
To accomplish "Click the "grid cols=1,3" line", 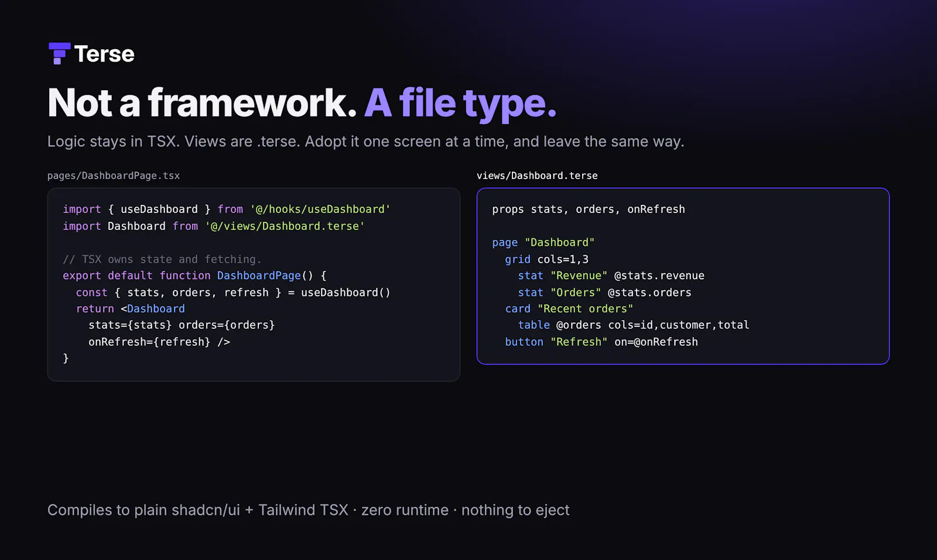I will coord(547,259).
